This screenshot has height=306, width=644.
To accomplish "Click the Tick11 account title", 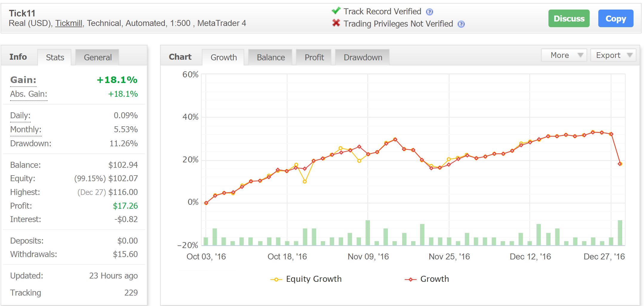I will [x=22, y=13].
